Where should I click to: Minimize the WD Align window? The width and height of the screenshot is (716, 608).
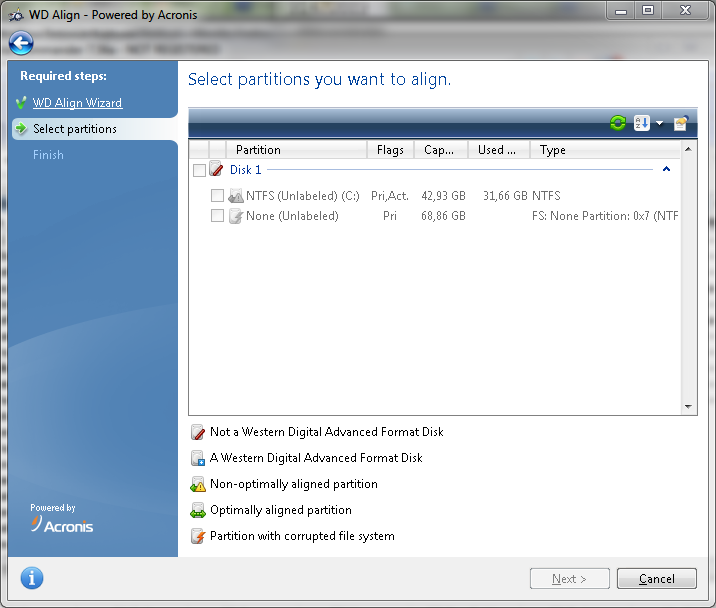(621, 11)
